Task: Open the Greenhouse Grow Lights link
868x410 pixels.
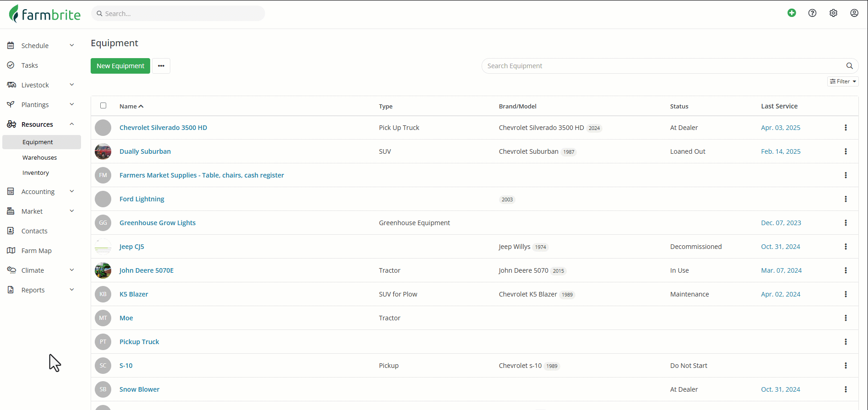Action: (157, 223)
